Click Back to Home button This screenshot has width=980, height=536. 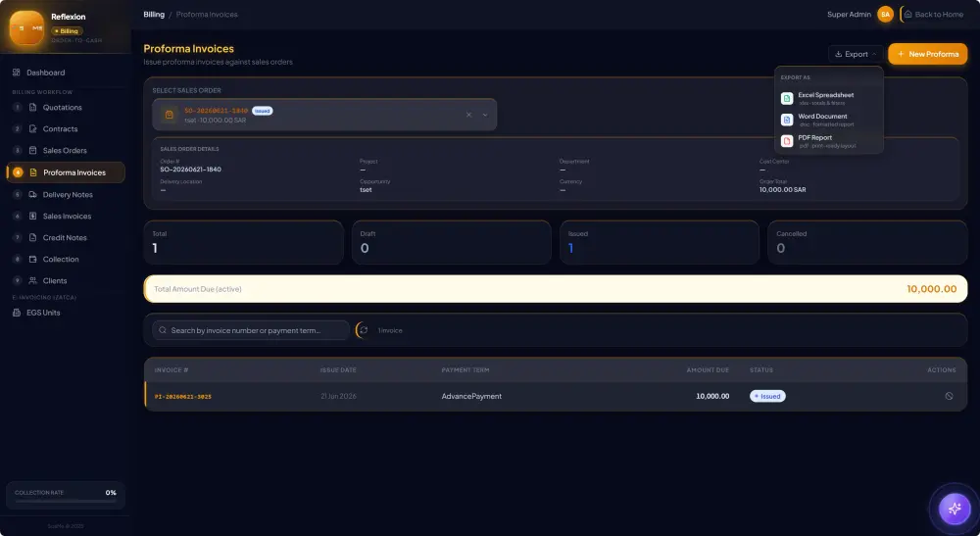tap(934, 15)
